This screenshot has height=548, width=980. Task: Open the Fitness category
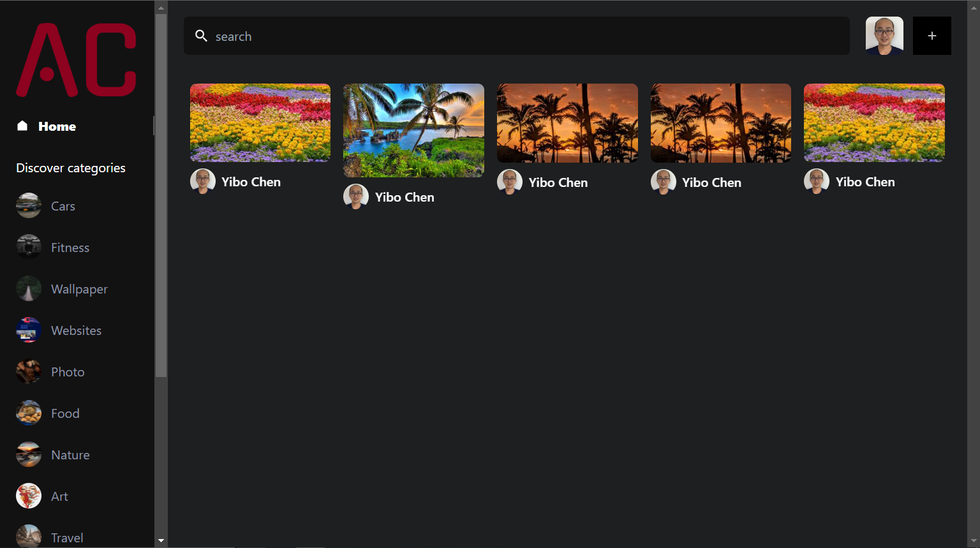pos(70,248)
